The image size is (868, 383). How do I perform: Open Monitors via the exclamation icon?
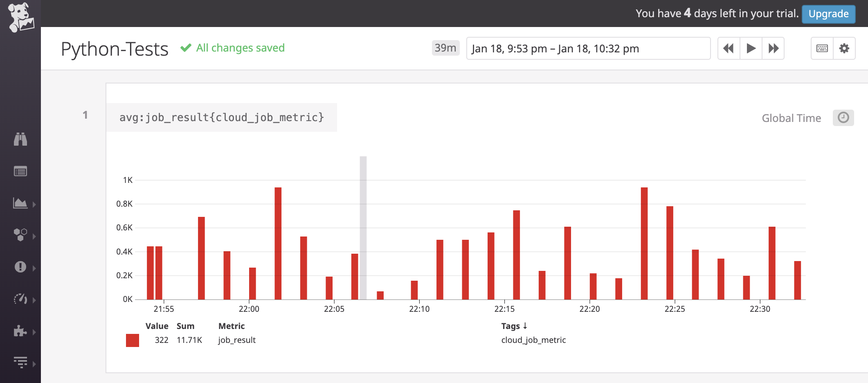coord(21,267)
